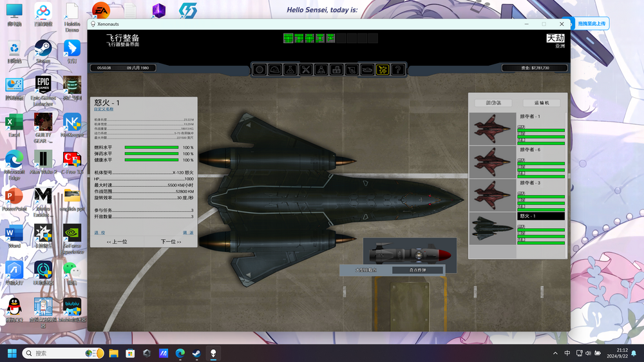Select the 掠夺者 - 6 aircraft thumbnail
This screenshot has height=362, width=644.
[x=493, y=162]
